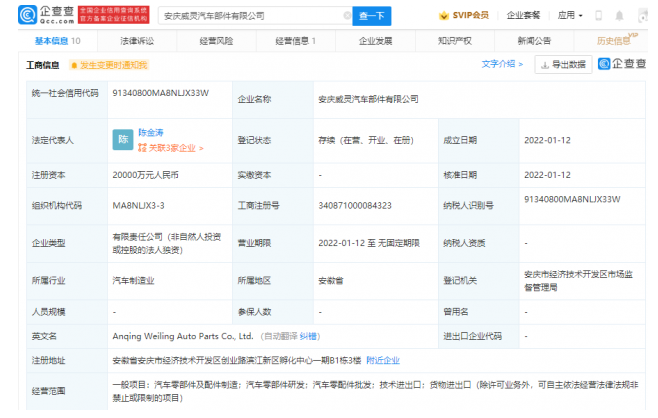Click the download icon on 导出数据 button
This screenshot has height=418, width=658.
click(545, 65)
